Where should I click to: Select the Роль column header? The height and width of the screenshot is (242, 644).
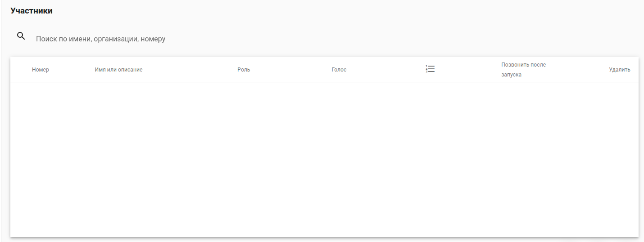click(x=244, y=70)
